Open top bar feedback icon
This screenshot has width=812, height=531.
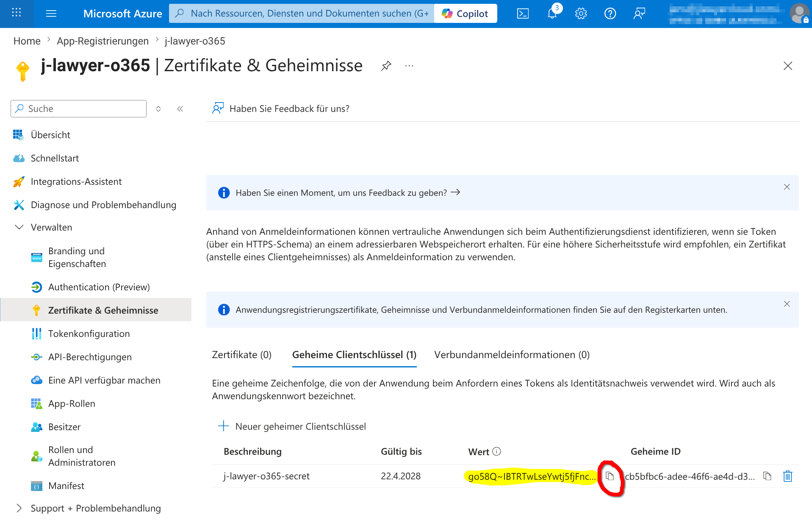pos(639,14)
